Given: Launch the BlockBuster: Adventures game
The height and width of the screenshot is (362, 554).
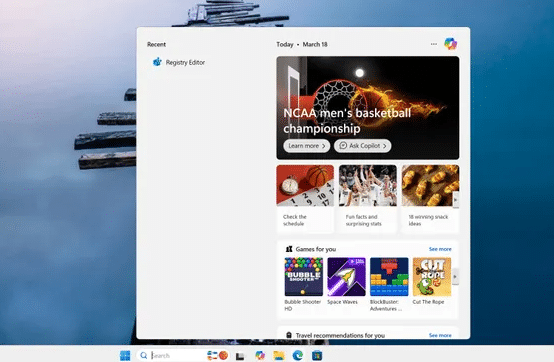Looking at the screenshot, I should pos(389,284).
